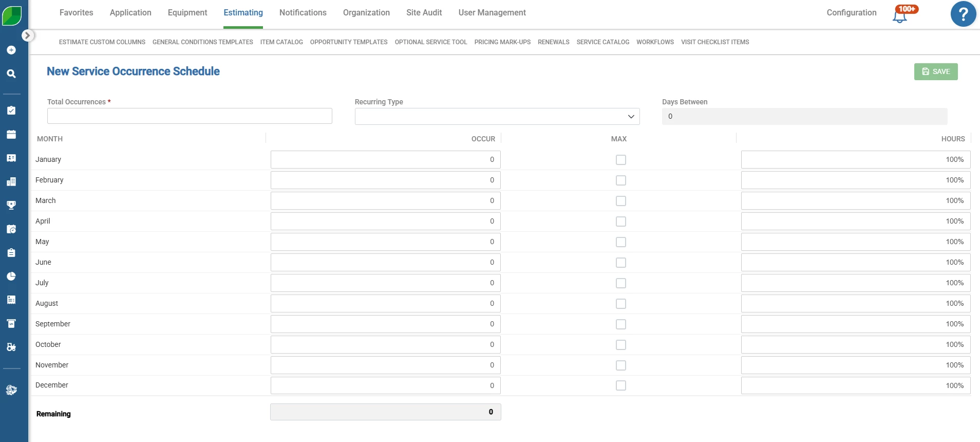Go to Item Catalog
Viewport: 980px width, 442px height.
[281, 42]
